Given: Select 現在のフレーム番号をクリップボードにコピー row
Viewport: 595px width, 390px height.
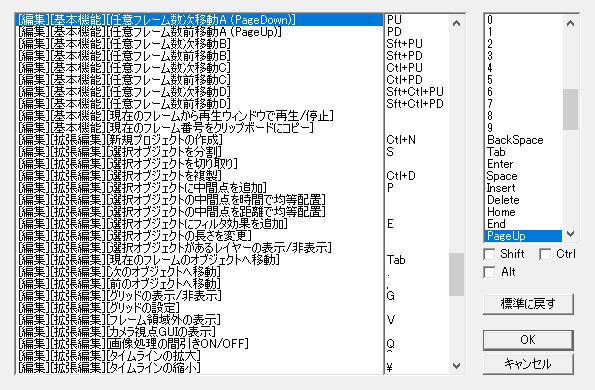Looking at the screenshot, I should point(199,128).
